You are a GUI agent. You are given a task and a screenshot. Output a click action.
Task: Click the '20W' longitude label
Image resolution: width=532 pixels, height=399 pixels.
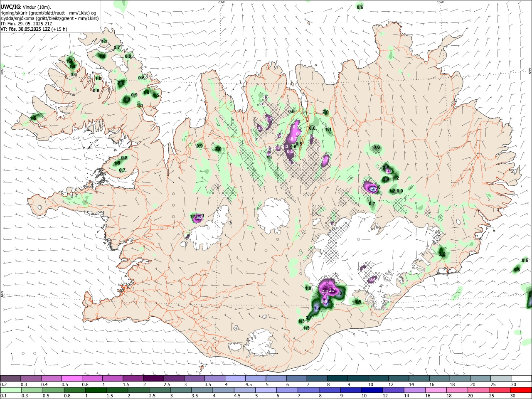tap(221, 2)
